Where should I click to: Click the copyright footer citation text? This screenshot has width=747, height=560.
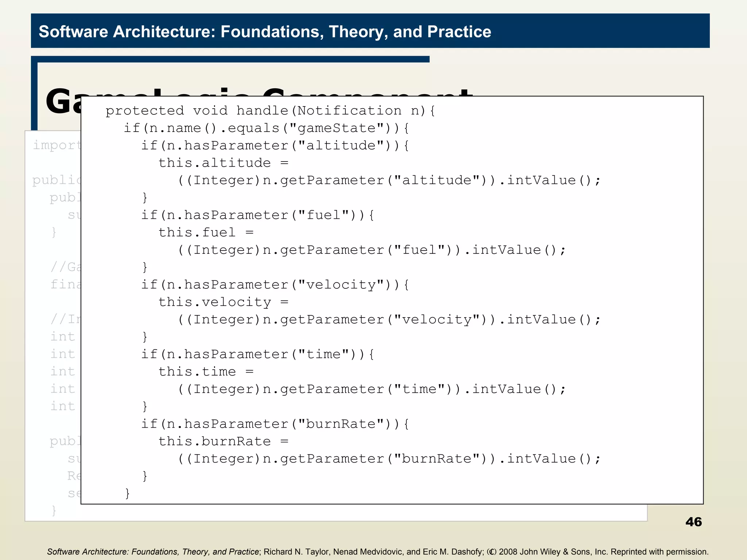coord(378,552)
